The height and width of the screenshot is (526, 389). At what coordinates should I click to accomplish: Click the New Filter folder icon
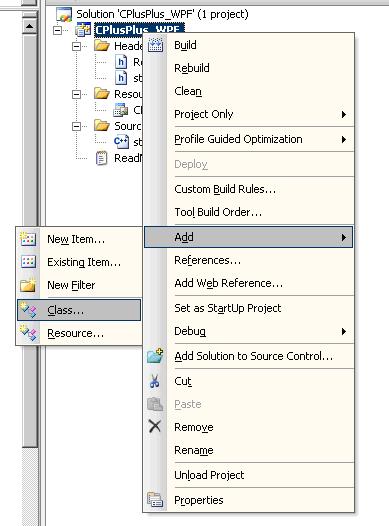pos(28,285)
